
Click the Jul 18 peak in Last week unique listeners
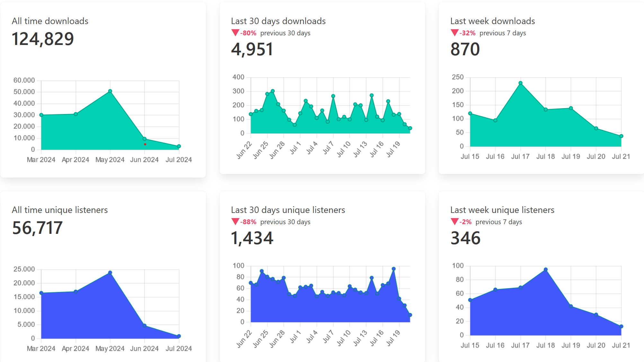(546, 269)
